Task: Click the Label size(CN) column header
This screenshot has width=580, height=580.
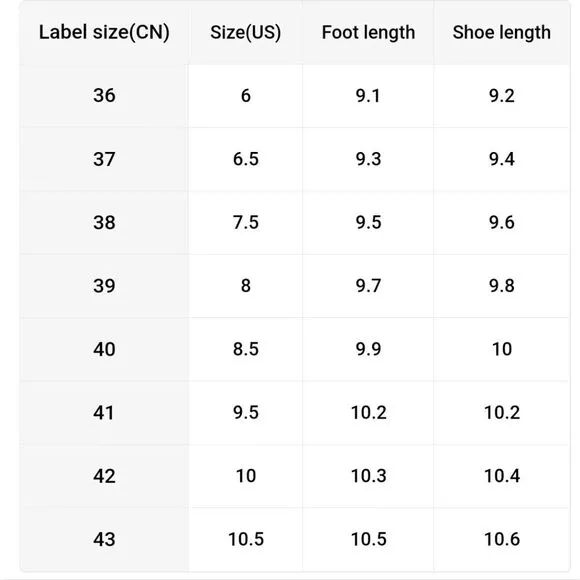Action: point(104,32)
